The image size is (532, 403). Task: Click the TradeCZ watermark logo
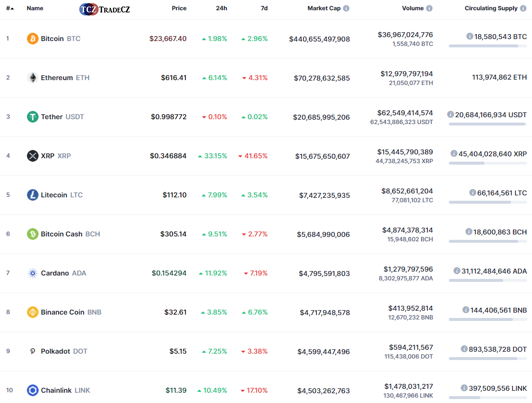click(105, 9)
